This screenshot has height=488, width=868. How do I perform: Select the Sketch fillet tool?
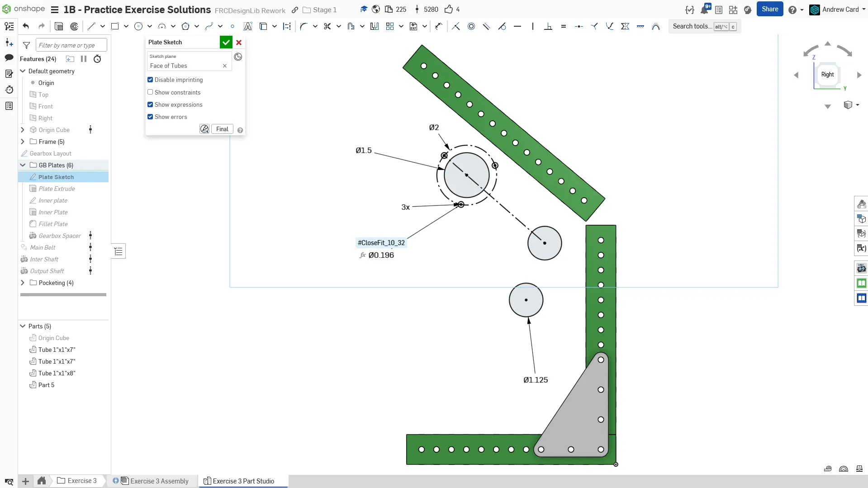point(304,26)
